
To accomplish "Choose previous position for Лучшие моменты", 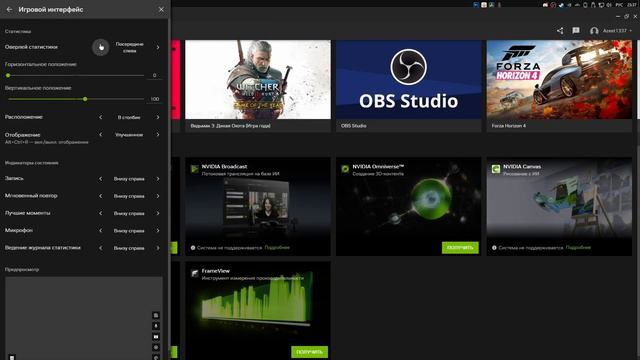I will pos(101,213).
